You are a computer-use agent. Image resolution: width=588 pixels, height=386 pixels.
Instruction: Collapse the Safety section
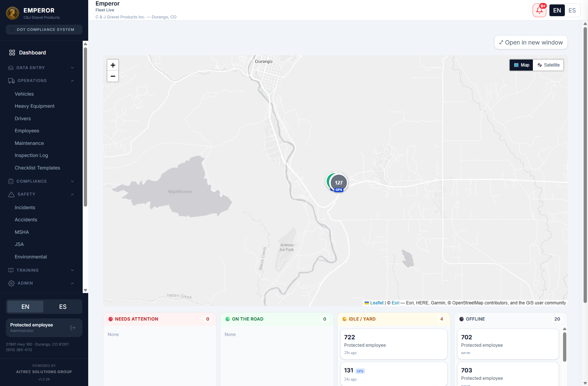(41, 194)
